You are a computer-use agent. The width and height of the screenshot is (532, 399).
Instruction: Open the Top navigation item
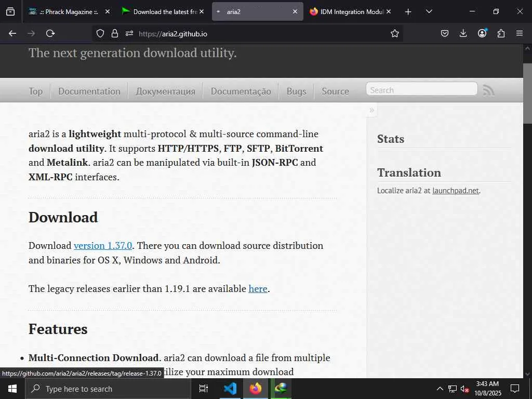[36, 91]
